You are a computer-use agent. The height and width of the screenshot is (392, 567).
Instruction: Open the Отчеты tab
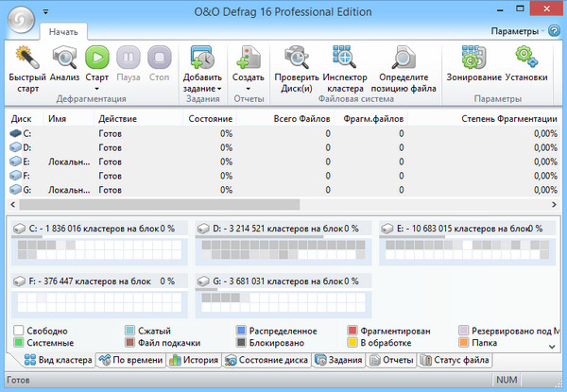[x=391, y=360]
